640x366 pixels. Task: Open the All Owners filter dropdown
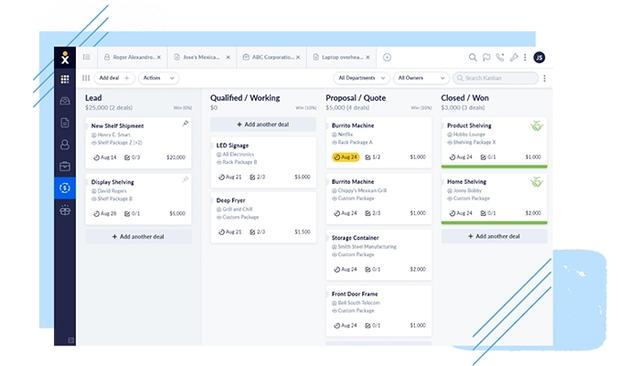pos(421,78)
